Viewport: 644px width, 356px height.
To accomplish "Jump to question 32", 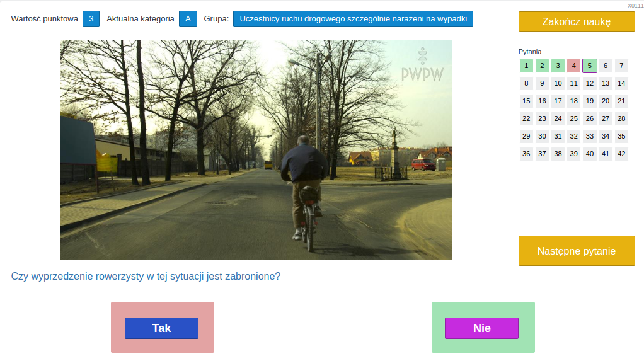I will pos(574,136).
